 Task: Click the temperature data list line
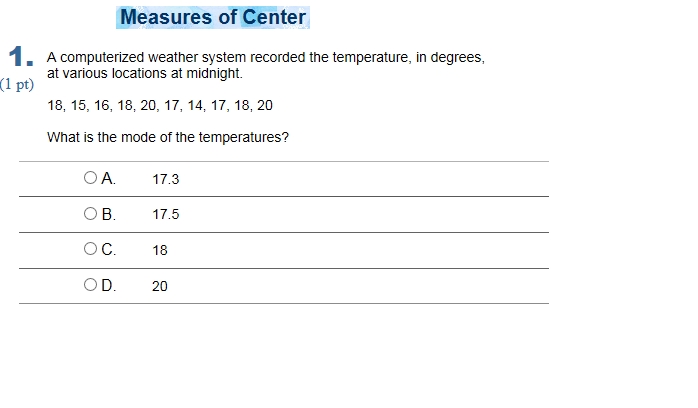(x=160, y=105)
